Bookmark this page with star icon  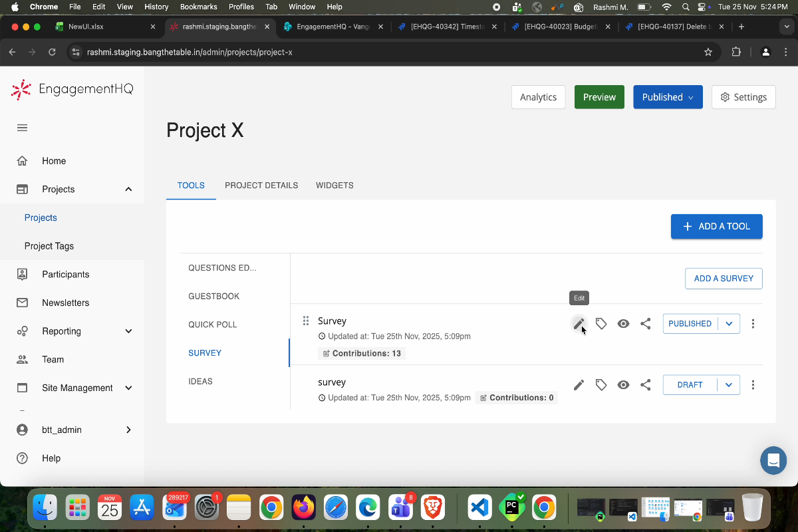[708, 52]
